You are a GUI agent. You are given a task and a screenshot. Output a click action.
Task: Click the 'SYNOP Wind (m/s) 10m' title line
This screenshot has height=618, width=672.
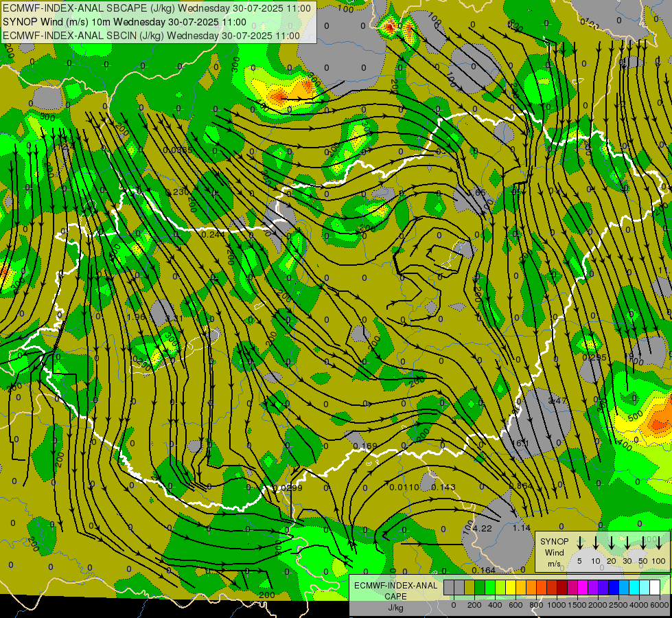125,22
